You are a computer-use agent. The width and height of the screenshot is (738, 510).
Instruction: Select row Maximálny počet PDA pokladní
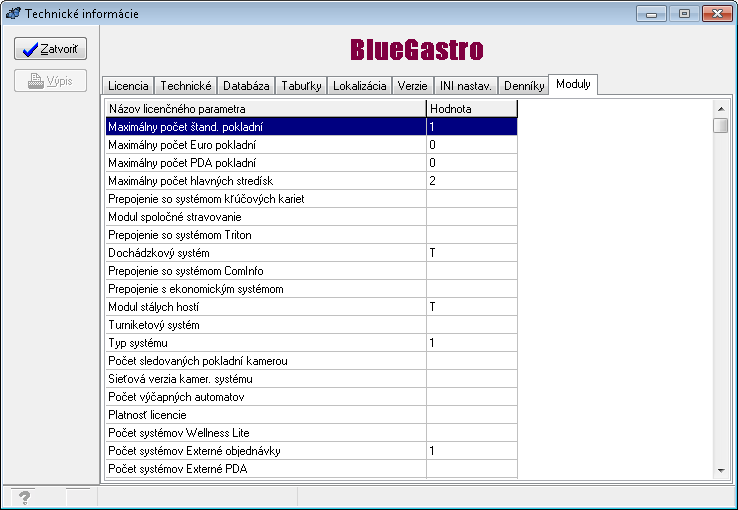(x=312, y=163)
